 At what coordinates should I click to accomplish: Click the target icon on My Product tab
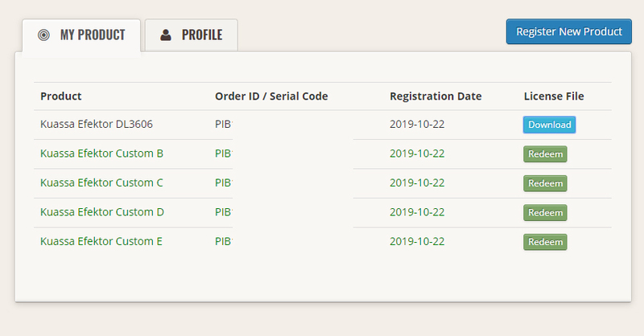click(43, 35)
